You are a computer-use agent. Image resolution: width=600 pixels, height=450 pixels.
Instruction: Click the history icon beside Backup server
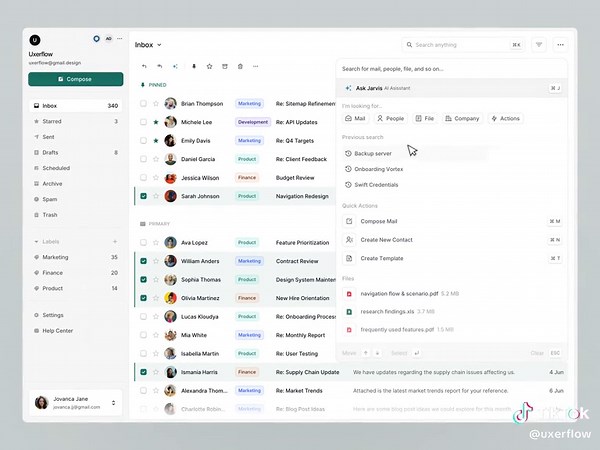[x=348, y=153]
